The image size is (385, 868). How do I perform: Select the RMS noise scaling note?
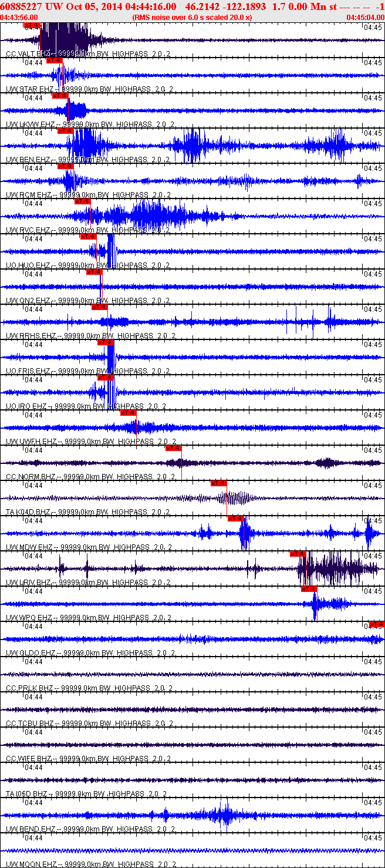point(192,18)
